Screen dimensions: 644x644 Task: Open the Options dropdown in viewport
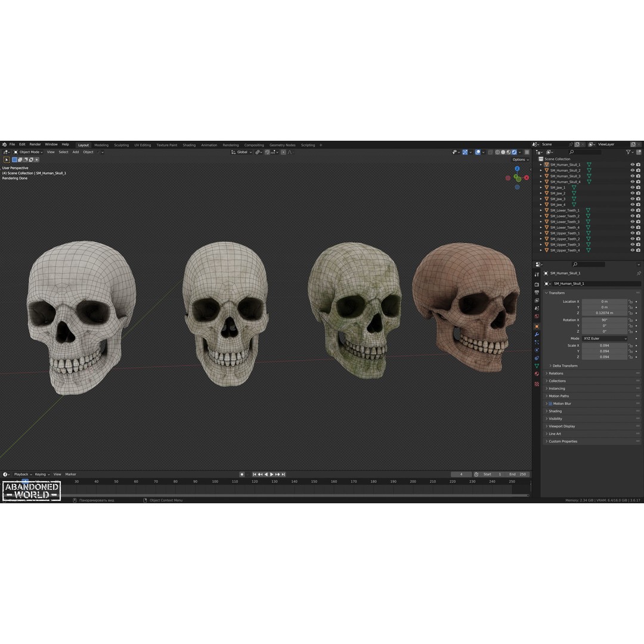[520, 160]
